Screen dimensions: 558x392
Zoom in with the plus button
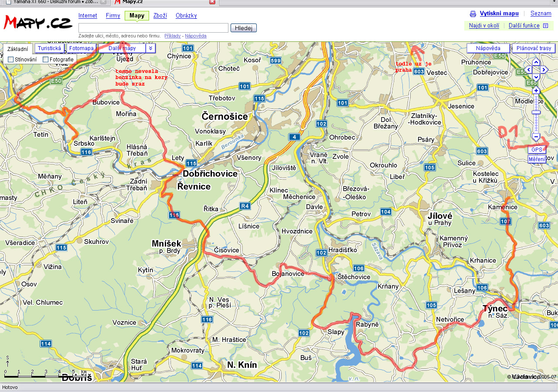click(536, 91)
